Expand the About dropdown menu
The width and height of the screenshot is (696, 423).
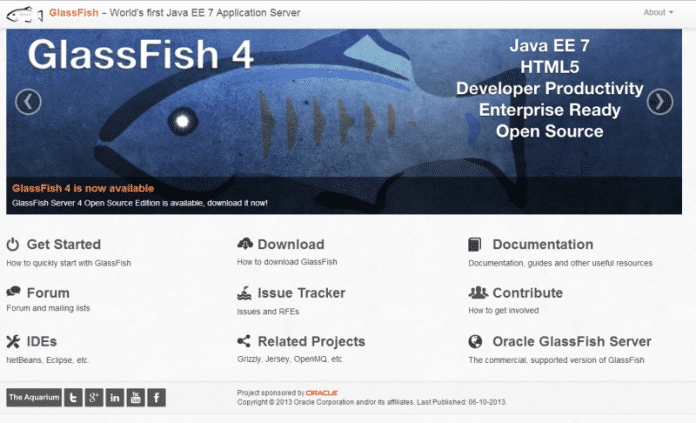(658, 13)
